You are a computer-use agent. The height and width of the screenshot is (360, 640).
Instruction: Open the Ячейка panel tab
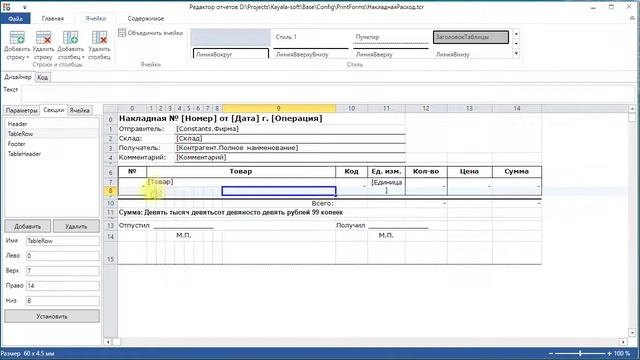79,111
